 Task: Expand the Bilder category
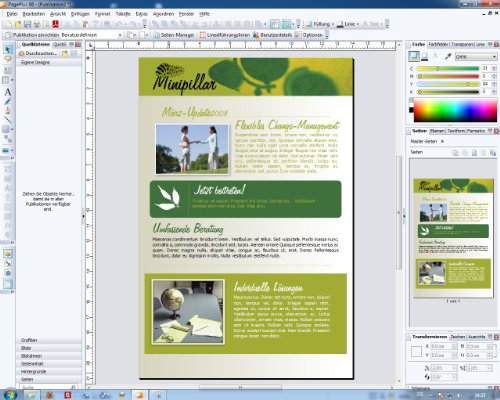(x=49, y=348)
